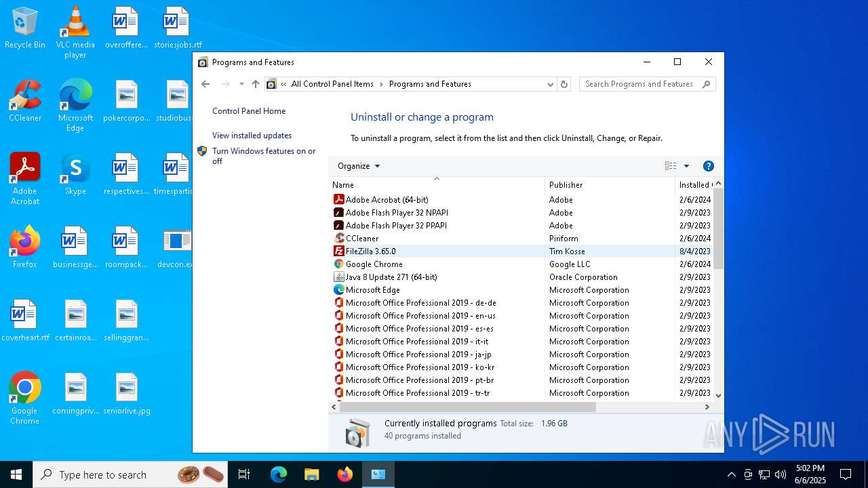
Task: Open the volume control in system tray
Action: [x=781, y=474]
